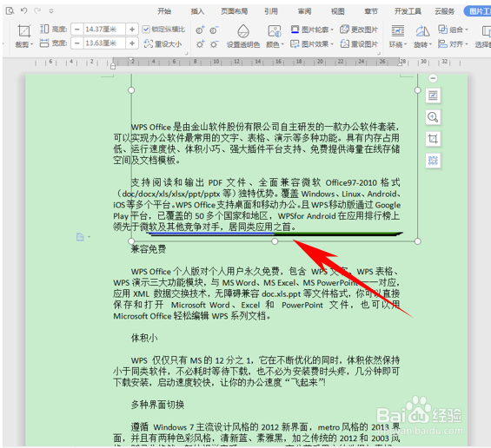491x448 pixels.
Task: Open the 对齐 align dropdown
Action: pos(453,43)
